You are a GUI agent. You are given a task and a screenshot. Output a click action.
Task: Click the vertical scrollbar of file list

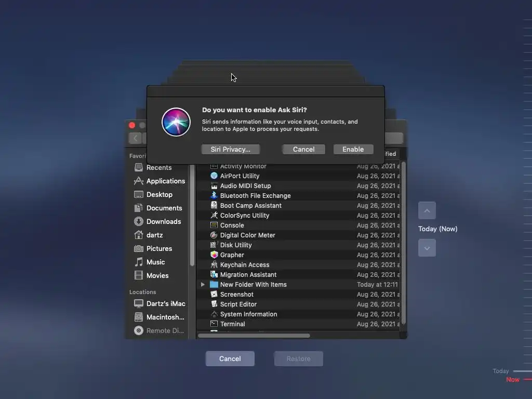pos(403,242)
